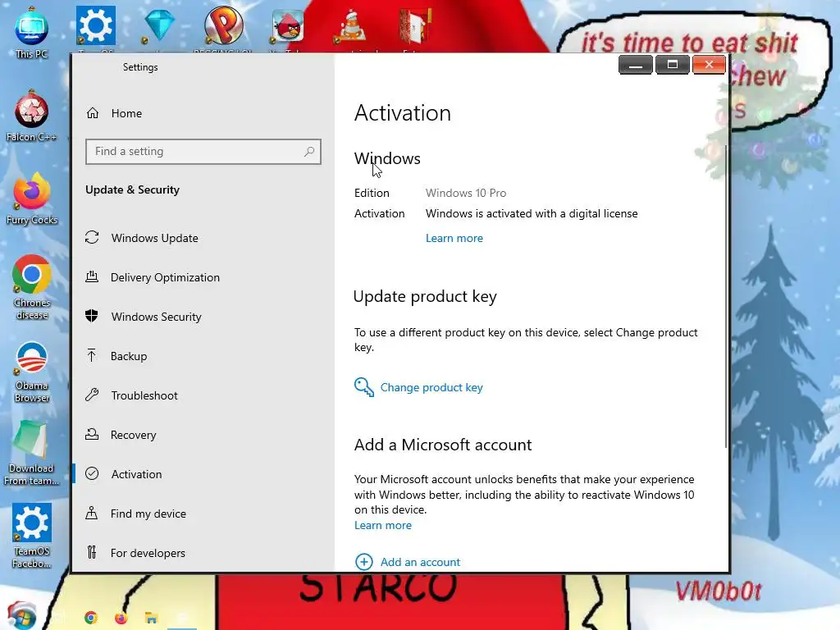Click Learn more under Microsoft account
The width and height of the screenshot is (840, 630).
tap(383, 526)
